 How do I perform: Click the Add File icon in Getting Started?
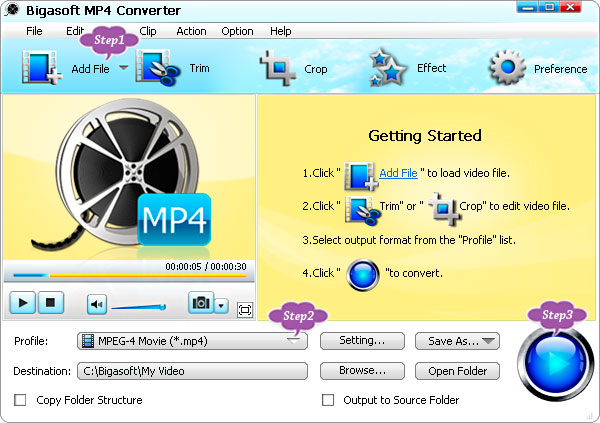click(361, 176)
